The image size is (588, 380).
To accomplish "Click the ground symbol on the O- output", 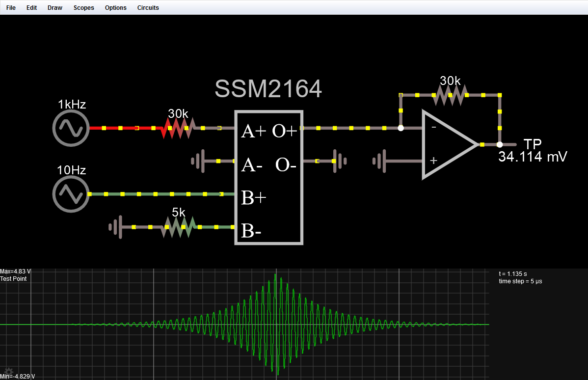I will click(x=340, y=161).
